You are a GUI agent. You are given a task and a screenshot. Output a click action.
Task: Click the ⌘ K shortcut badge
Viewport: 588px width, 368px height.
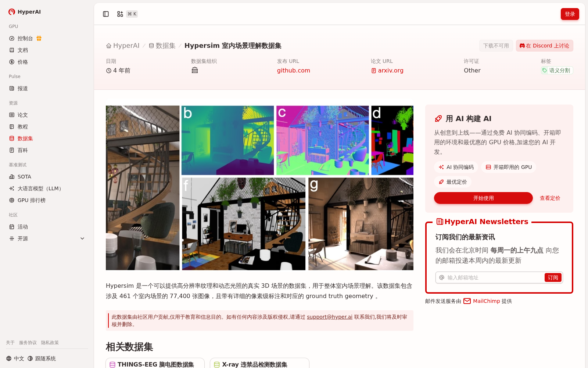pos(132,14)
